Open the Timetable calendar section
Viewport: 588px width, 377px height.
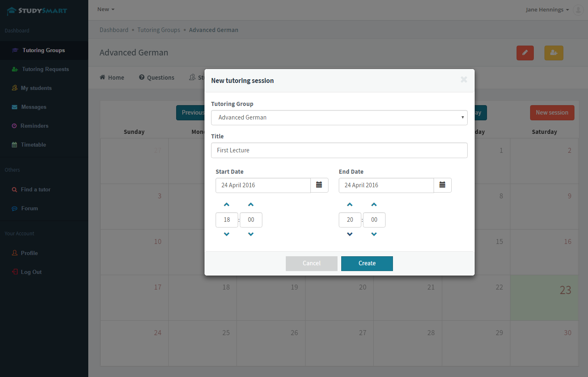[33, 145]
